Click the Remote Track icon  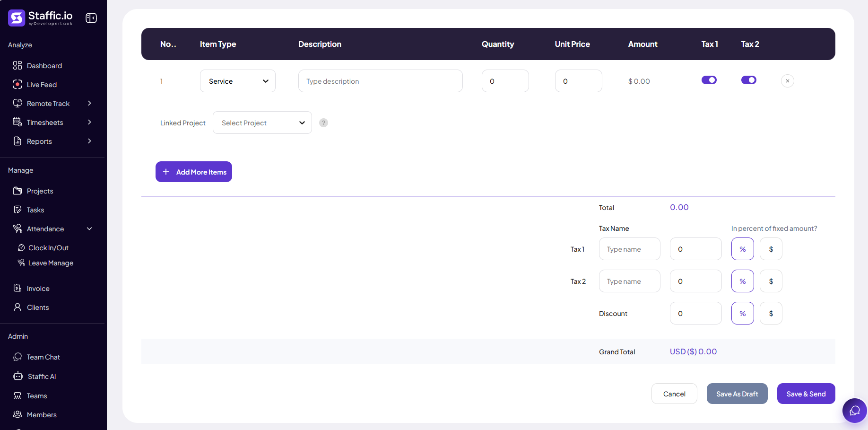pos(17,103)
